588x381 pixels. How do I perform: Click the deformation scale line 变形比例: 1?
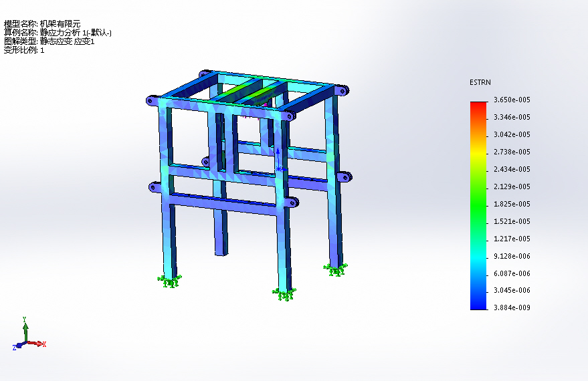pos(24,50)
